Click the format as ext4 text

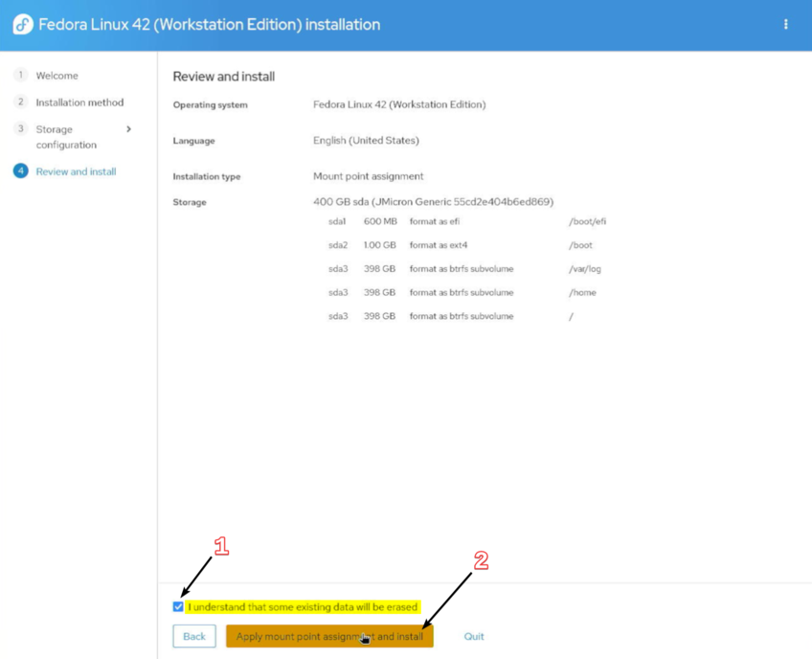439,245
